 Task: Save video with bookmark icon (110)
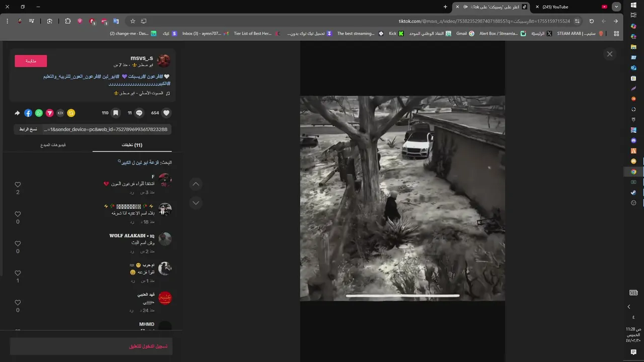(116, 113)
